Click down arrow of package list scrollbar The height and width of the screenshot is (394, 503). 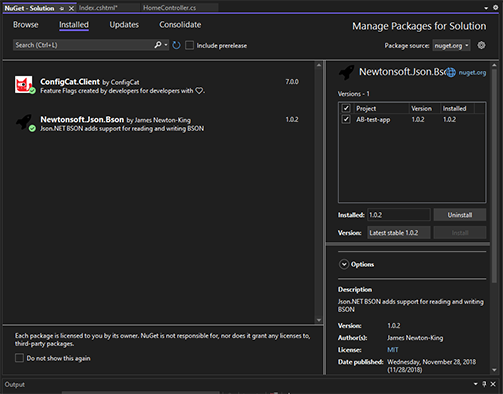(x=319, y=320)
